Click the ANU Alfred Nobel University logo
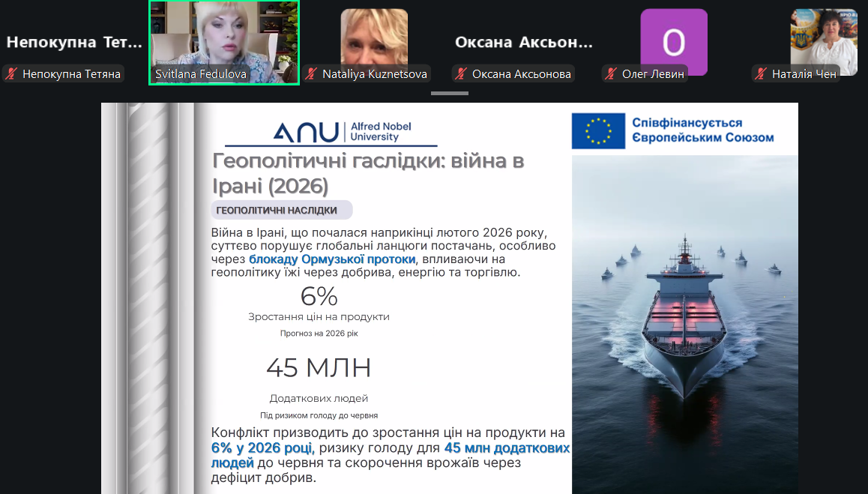This screenshot has width=868, height=494. pyautogui.click(x=331, y=133)
